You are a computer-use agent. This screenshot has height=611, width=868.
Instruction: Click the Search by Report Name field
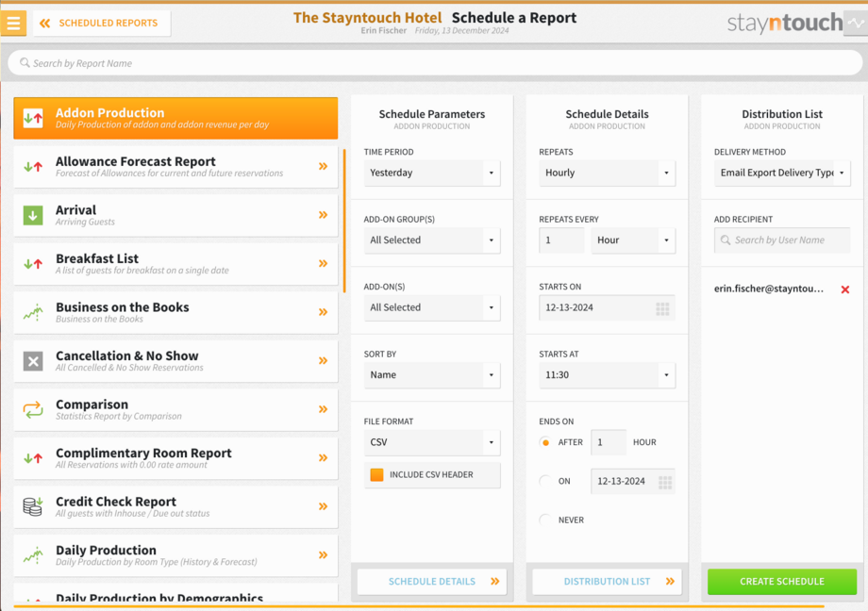[435, 63]
